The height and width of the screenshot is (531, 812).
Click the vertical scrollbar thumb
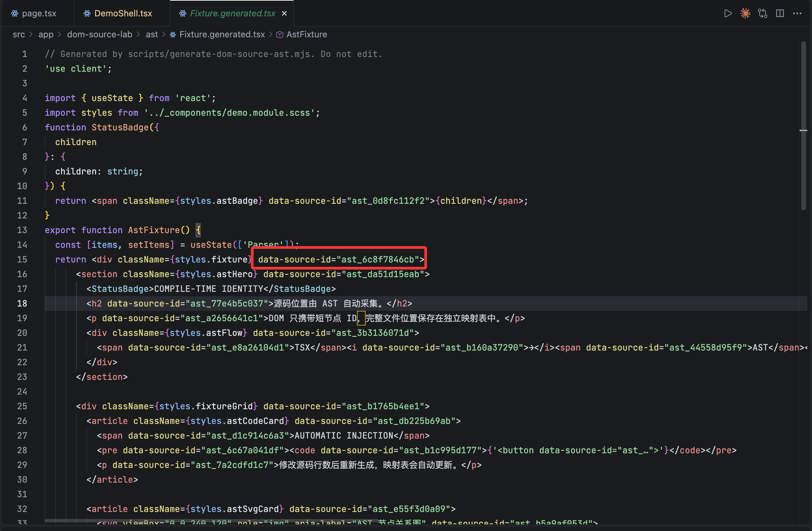coord(803,125)
